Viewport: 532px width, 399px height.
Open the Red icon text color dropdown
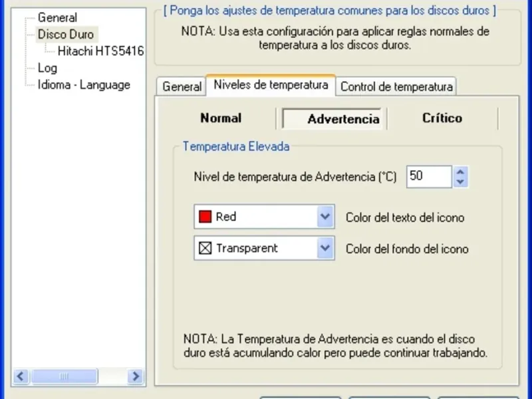[x=325, y=217]
